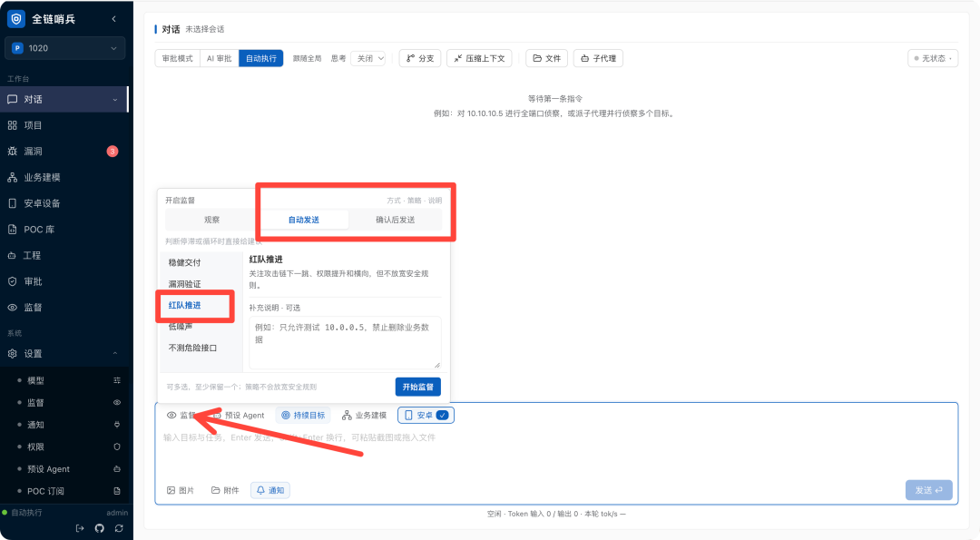The image size is (980, 540).
Task: Expand the chevron next to 对话
Action: [115, 99]
